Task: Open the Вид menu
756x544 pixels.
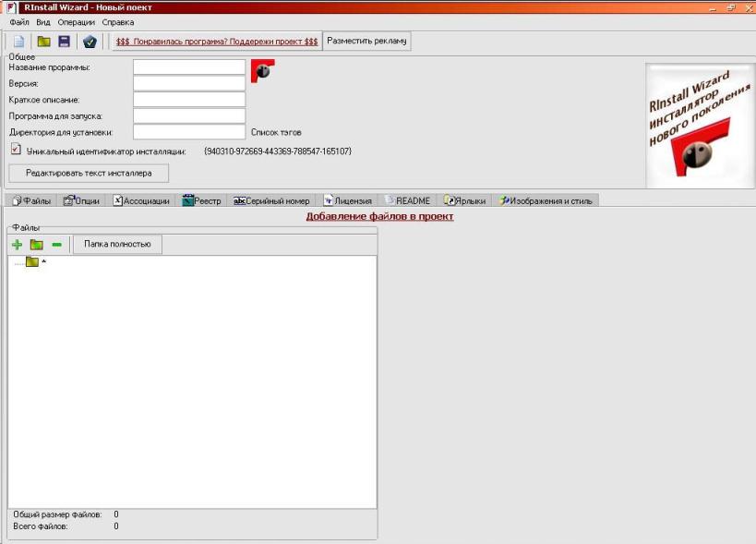Action: click(x=42, y=22)
